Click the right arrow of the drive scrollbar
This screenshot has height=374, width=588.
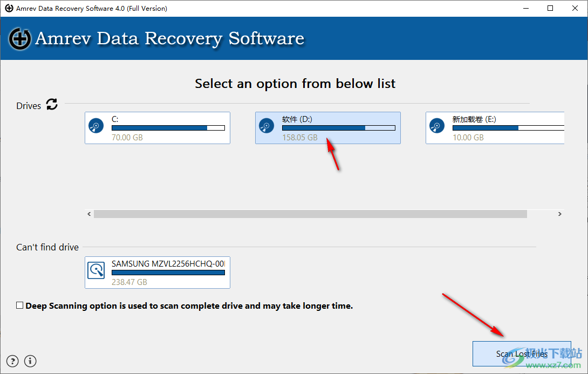tap(559, 214)
